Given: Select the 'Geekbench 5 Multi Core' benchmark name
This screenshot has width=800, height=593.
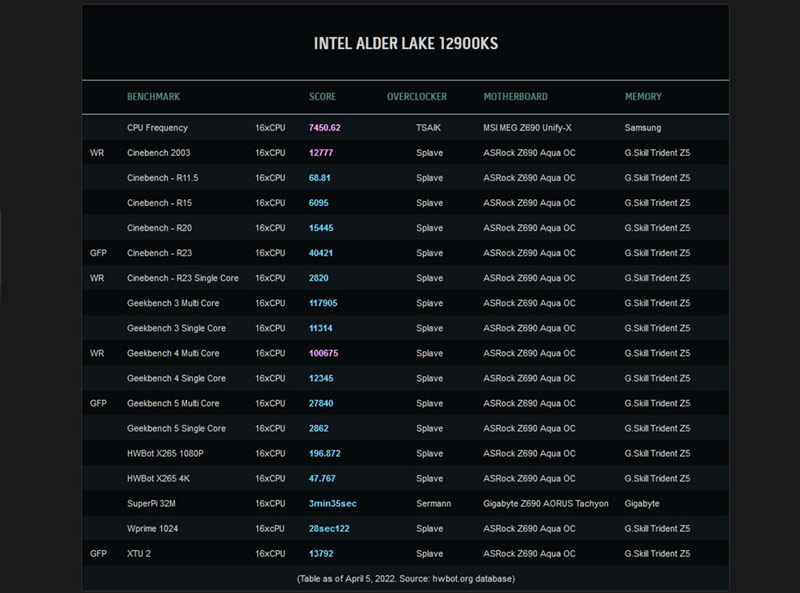Looking at the screenshot, I should pyautogui.click(x=173, y=403).
